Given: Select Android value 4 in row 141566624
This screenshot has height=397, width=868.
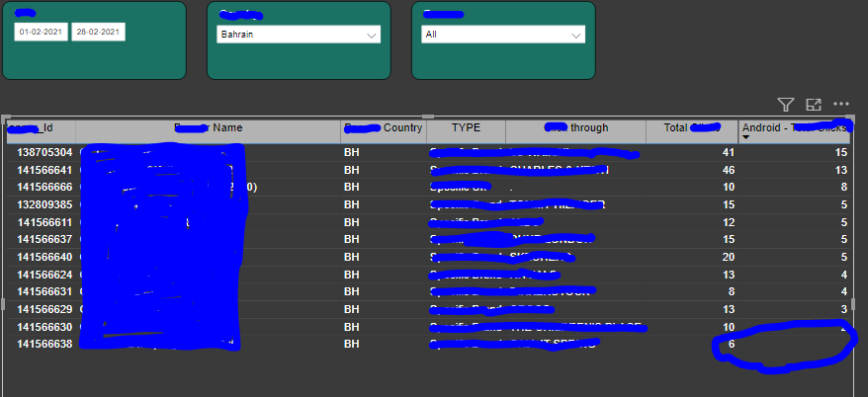Looking at the screenshot, I should (x=844, y=275).
